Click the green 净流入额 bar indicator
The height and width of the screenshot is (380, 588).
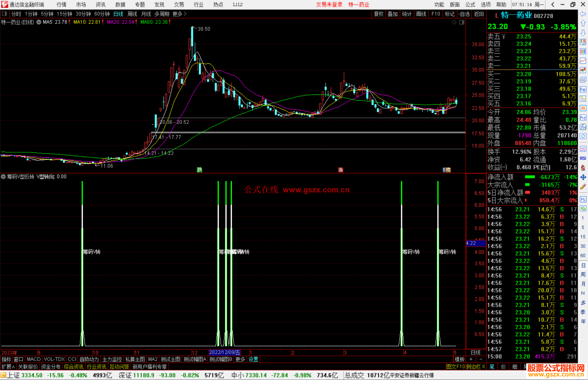click(529, 177)
